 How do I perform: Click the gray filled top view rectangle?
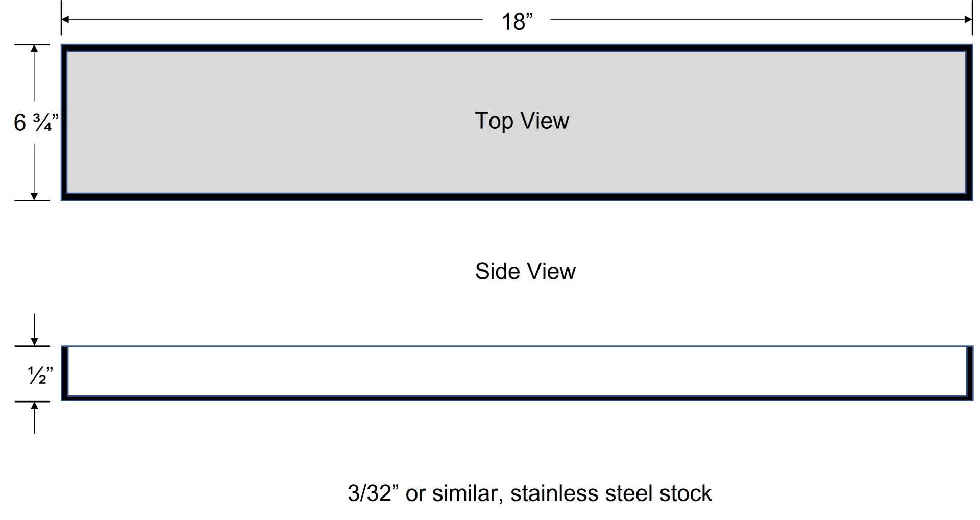(516, 122)
